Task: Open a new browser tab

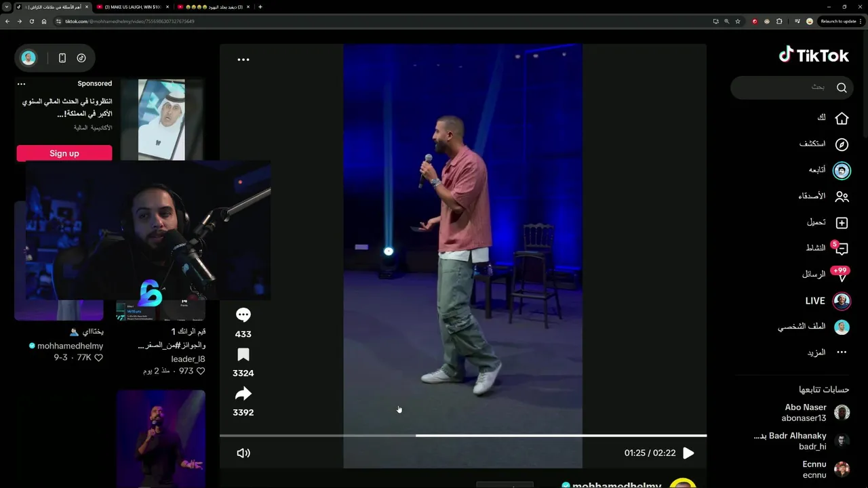Action: 260,7
